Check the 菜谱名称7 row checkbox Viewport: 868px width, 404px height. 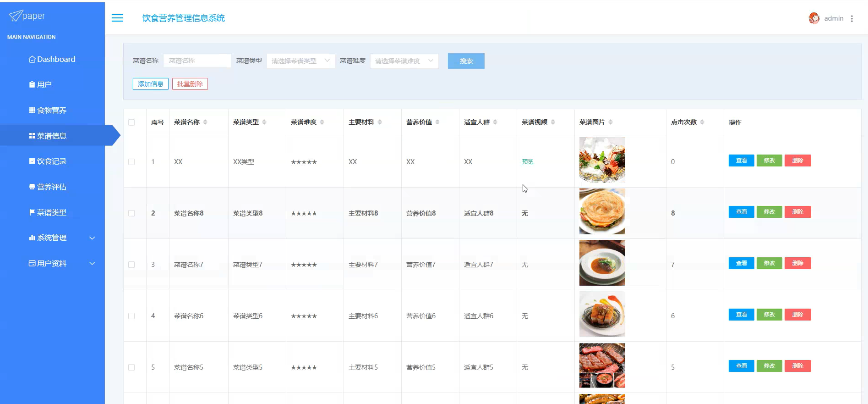(x=131, y=265)
